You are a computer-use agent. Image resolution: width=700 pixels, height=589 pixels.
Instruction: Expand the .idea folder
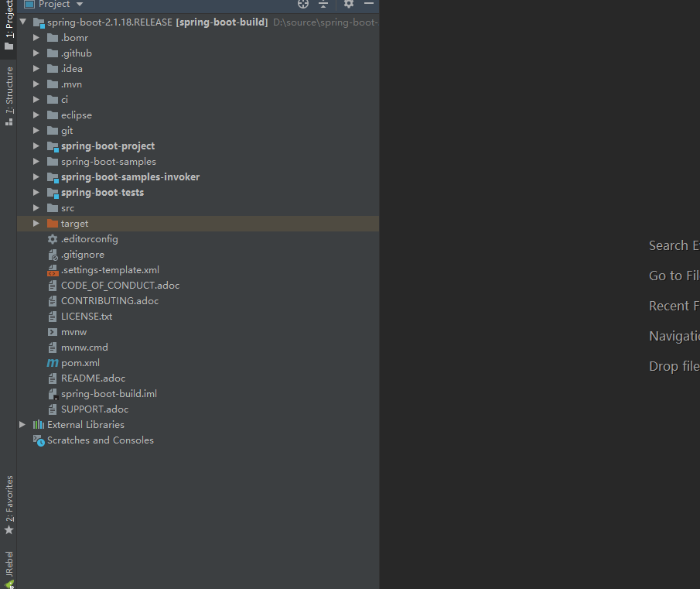coord(36,68)
